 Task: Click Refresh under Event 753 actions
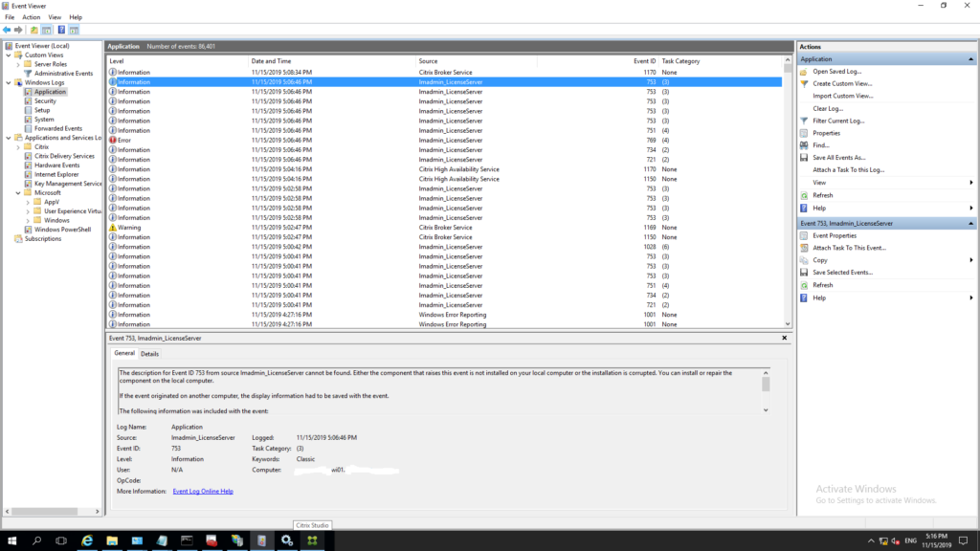pyautogui.click(x=822, y=285)
